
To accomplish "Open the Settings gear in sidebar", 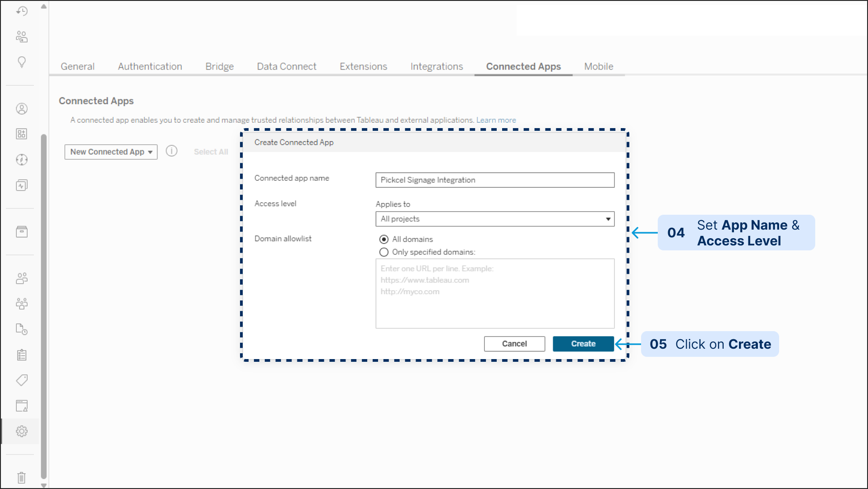I will pos(22,431).
